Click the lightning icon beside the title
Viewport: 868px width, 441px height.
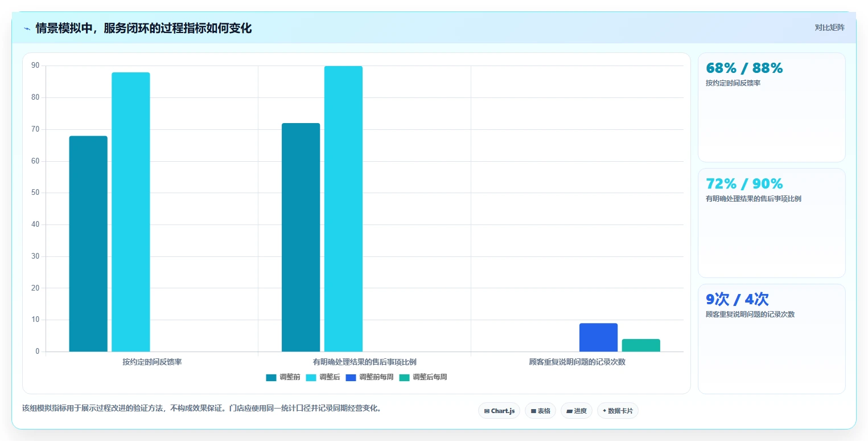point(27,28)
